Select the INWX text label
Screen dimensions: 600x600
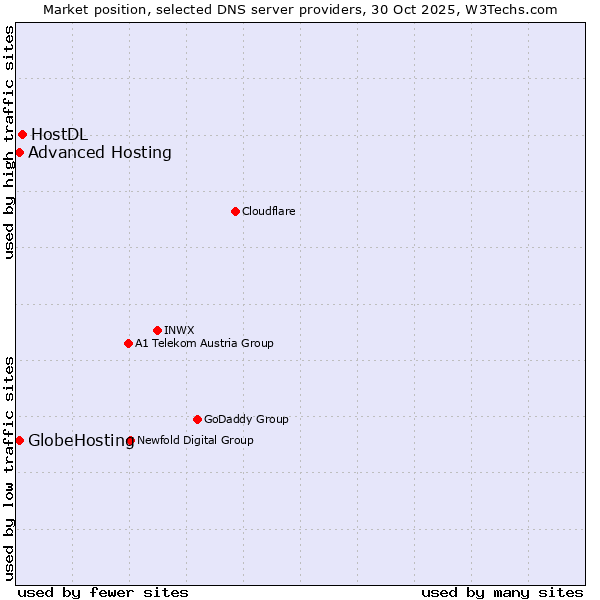(179, 330)
